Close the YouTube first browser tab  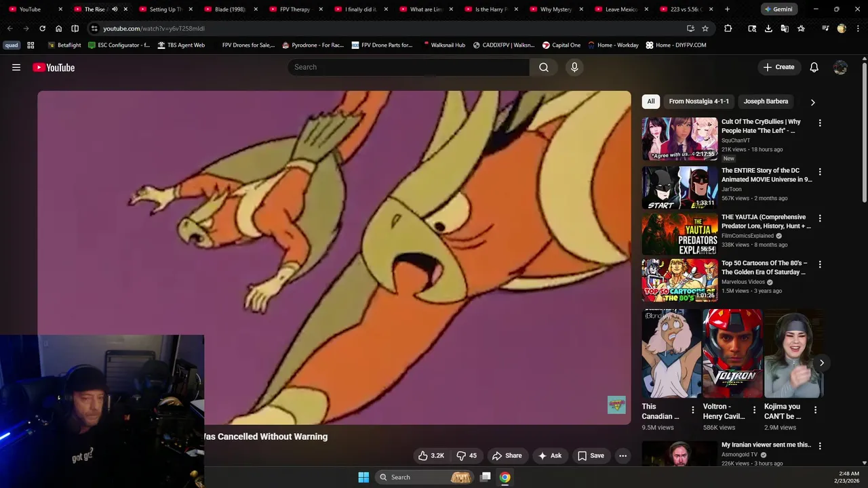click(x=60, y=9)
